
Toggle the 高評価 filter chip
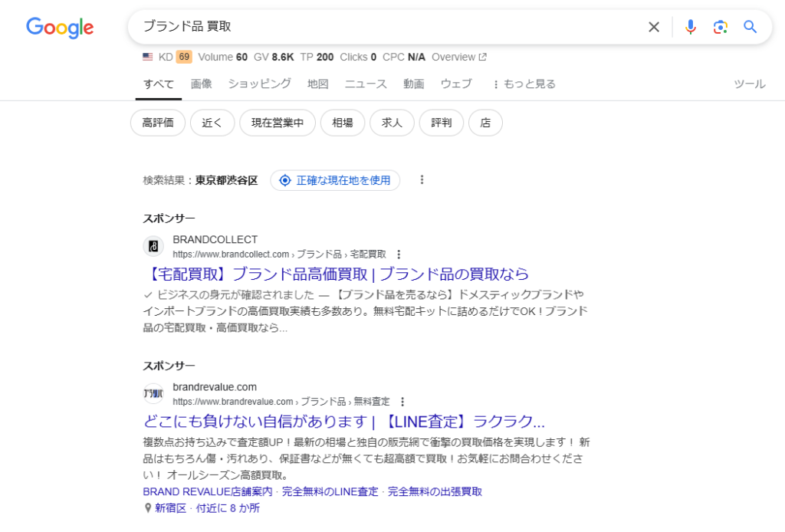click(x=158, y=123)
